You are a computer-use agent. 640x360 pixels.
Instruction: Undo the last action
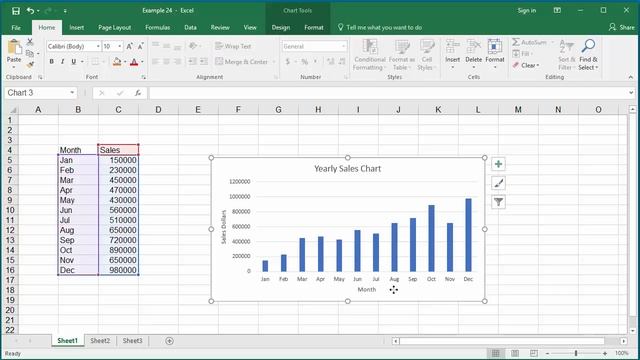point(30,11)
